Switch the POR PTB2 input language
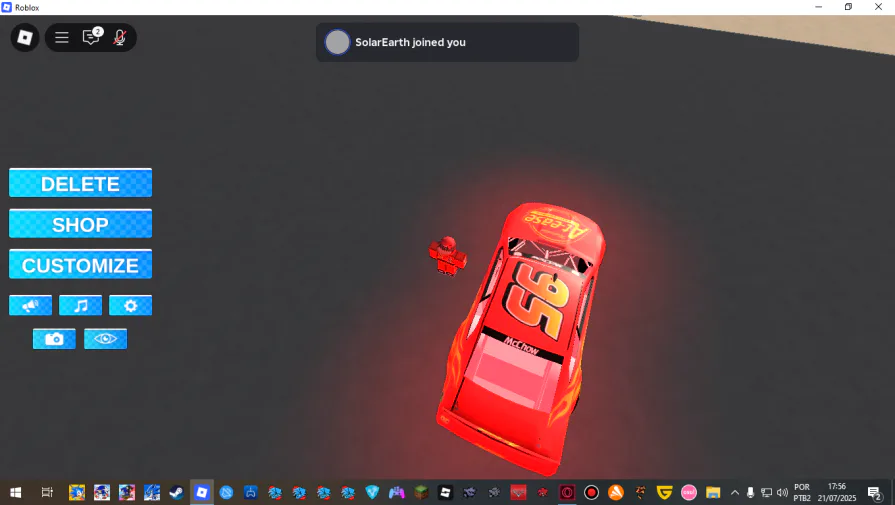 click(x=802, y=492)
